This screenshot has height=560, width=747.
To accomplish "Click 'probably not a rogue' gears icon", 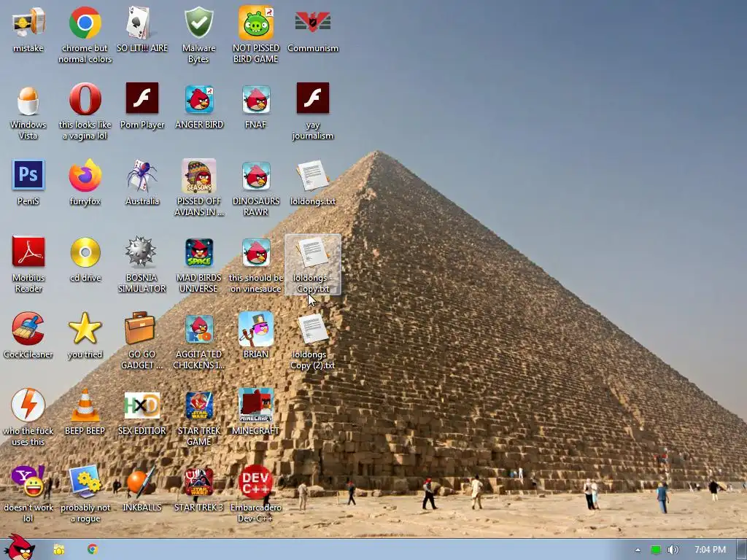I will coord(85,481).
